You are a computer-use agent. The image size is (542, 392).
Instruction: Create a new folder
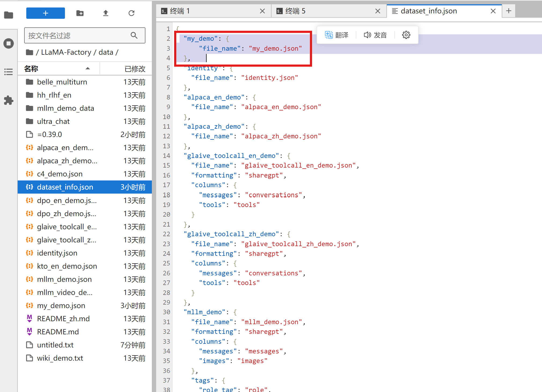[x=80, y=13]
